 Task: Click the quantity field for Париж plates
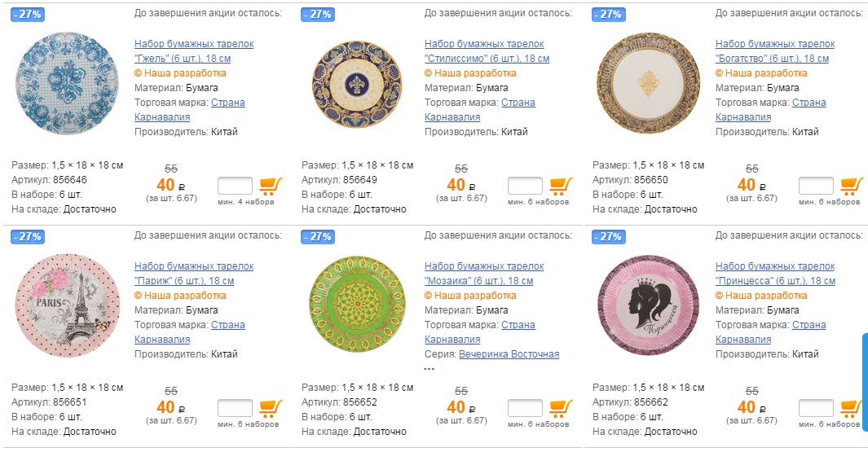235,408
